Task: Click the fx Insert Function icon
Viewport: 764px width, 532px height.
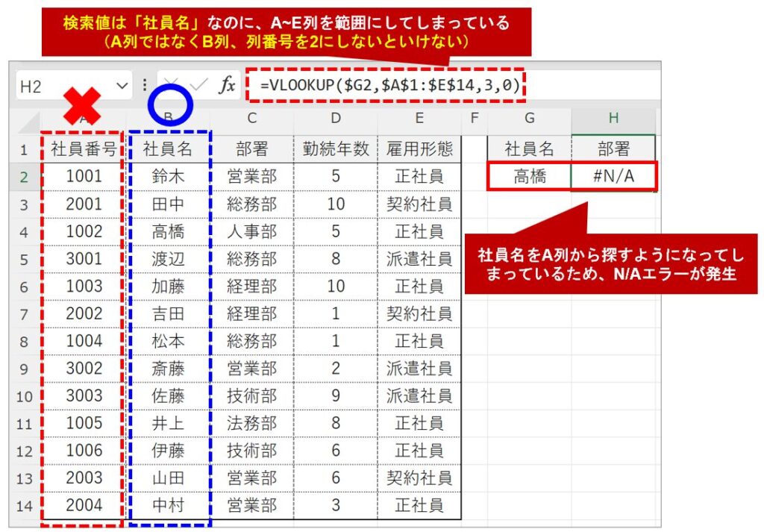Action: (x=227, y=86)
